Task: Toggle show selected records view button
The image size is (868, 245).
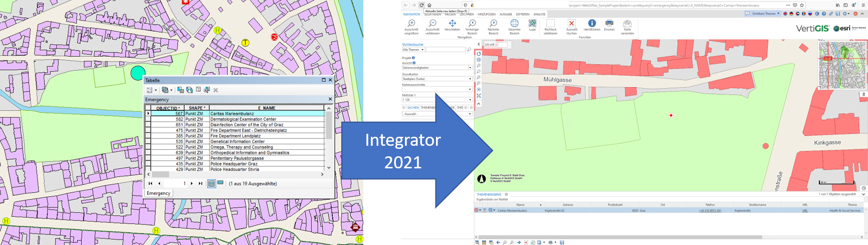Action: point(220,183)
